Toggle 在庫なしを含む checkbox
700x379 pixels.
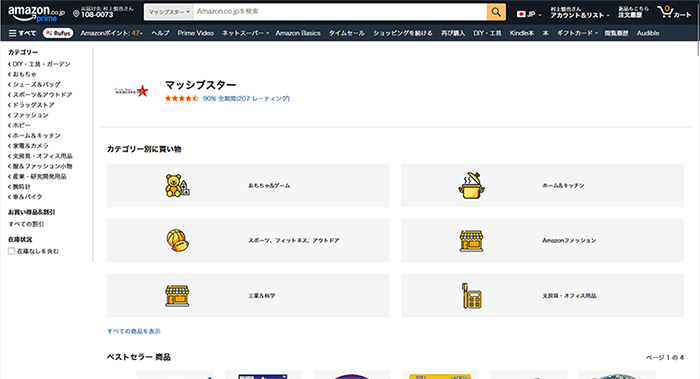click(x=12, y=251)
